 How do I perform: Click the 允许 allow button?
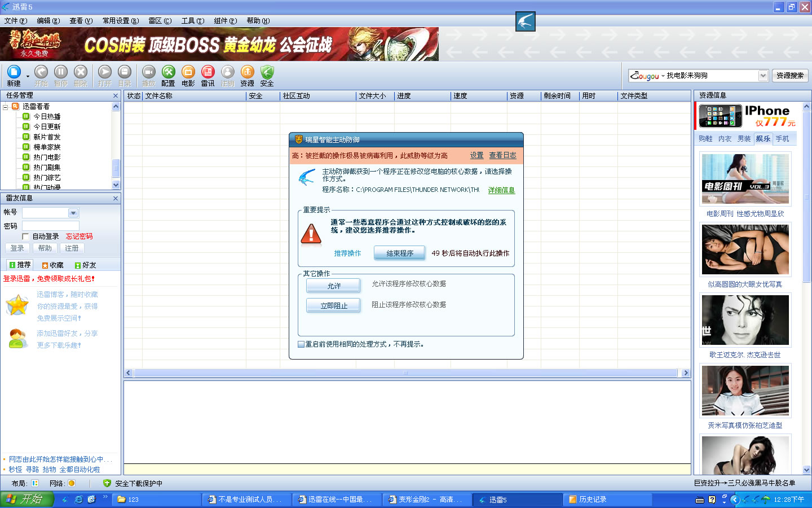(333, 286)
